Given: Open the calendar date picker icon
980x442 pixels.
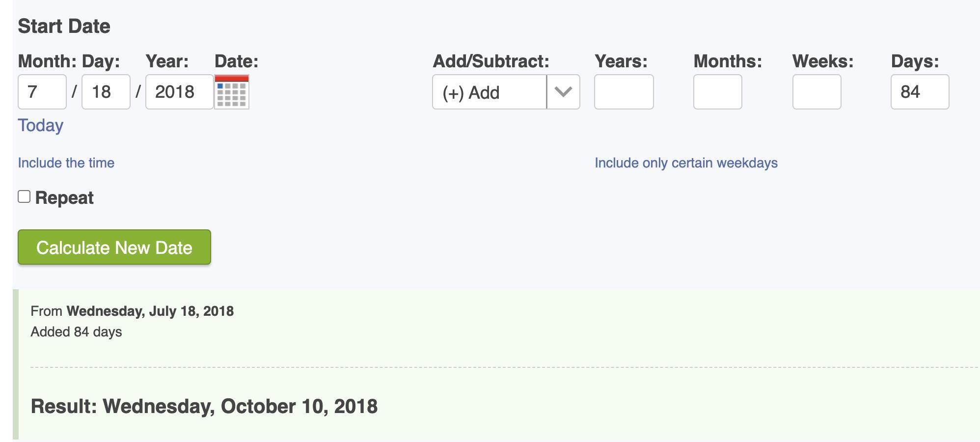Looking at the screenshot, I should (232, 92).
